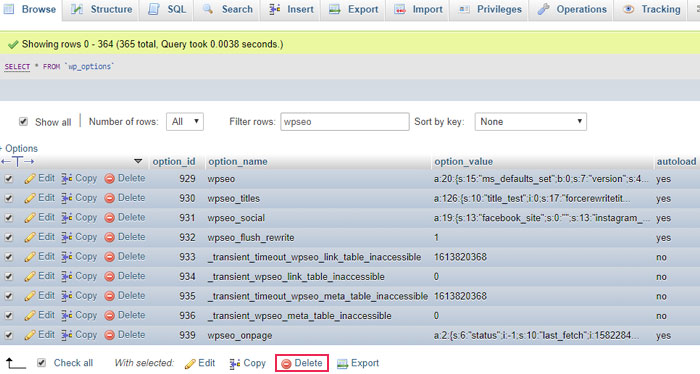Uncheck the row 931 wpseo_social checkbox
700x374 pixels.
coord(8,218)
